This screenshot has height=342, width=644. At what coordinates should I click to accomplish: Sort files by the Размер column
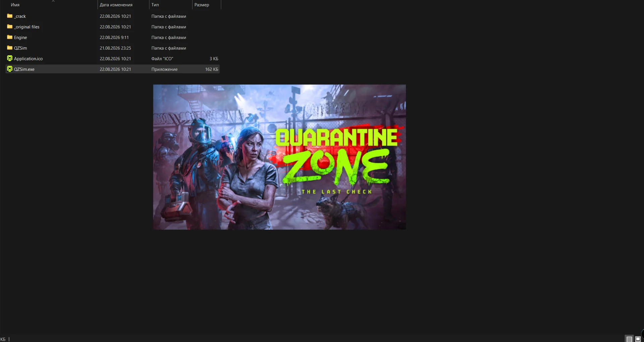point(202,5)
